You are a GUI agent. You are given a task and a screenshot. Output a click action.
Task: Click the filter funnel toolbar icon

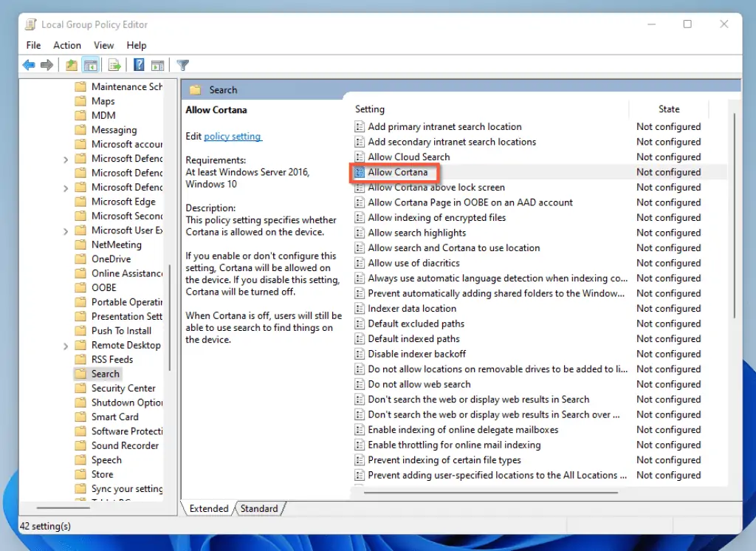182,65
